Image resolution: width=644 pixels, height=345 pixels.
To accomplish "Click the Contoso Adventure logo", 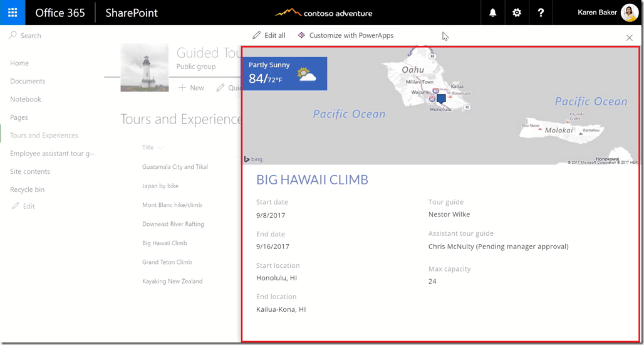I will pos(324,13).
